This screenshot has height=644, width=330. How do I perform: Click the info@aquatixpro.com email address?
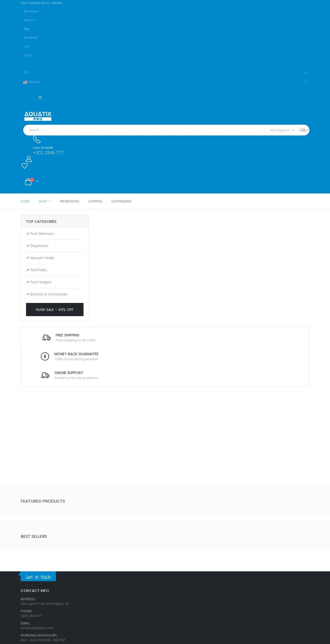[37, 628]
